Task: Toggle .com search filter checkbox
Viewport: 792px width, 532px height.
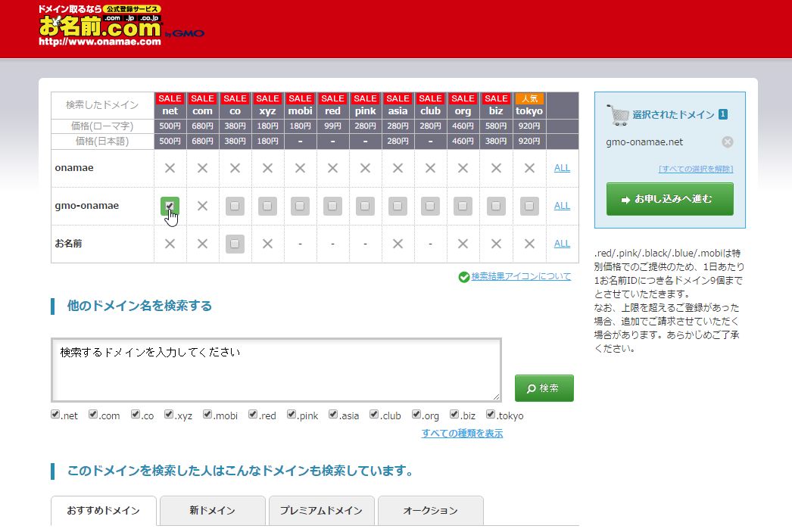Action: coord(93,415)
